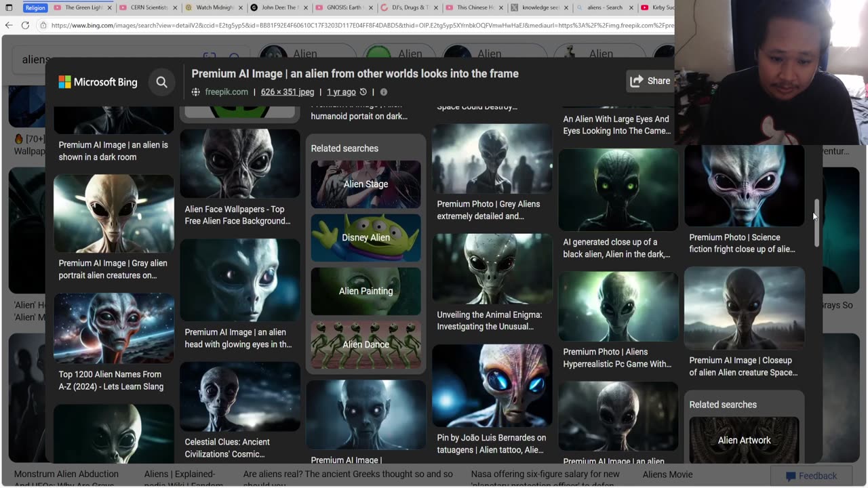Click 'Premium Photo | Grey Aliens' caption
The image size is (868, 488).
[488, 210]
